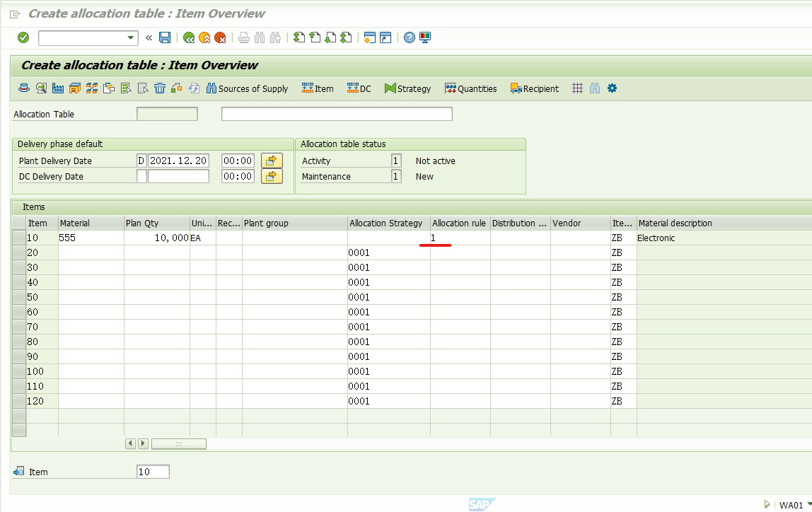Delete the selected item with the trash icon

pos(160,88)
